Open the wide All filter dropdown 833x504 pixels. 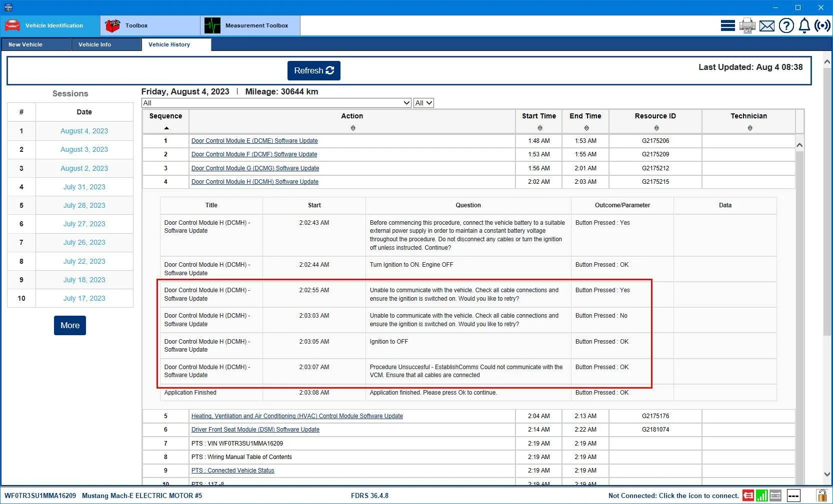[x=276, y=103]
